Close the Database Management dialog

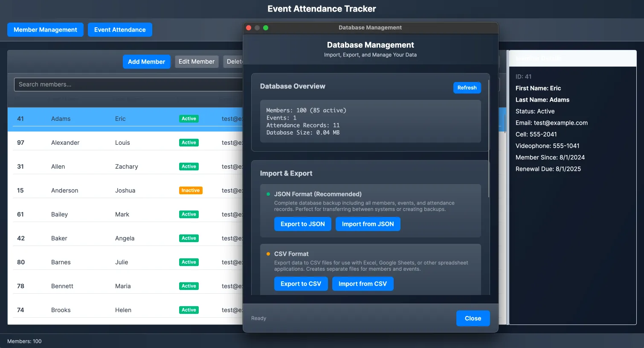tap(473, 319)
